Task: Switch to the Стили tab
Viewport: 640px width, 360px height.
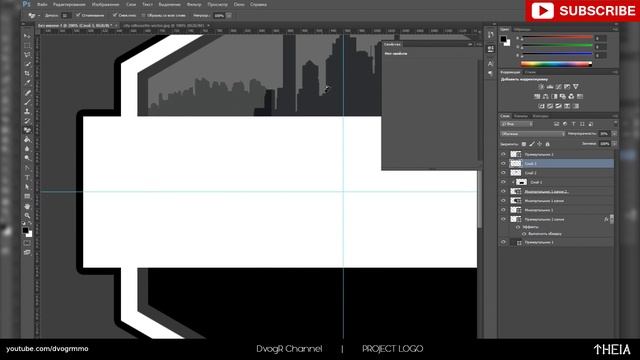Action: coord(530,72)
